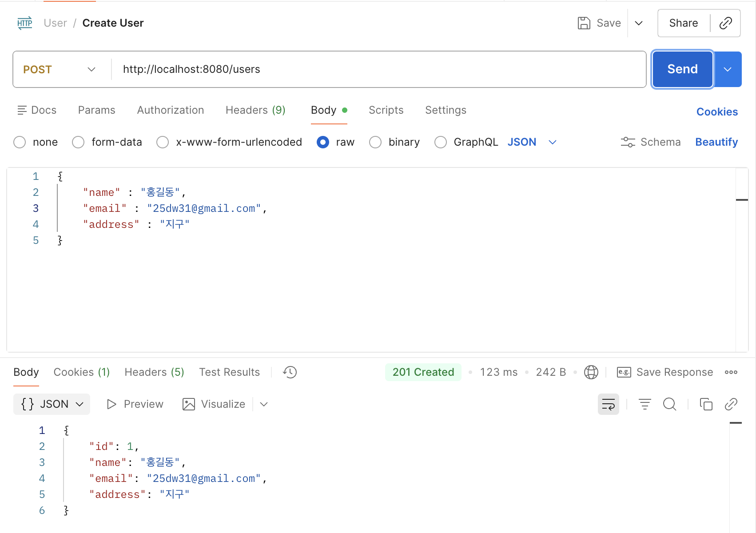Viewport: 756px width, 533px height.
Task: Switch to the Authorization tab
Action: point(171,110)
